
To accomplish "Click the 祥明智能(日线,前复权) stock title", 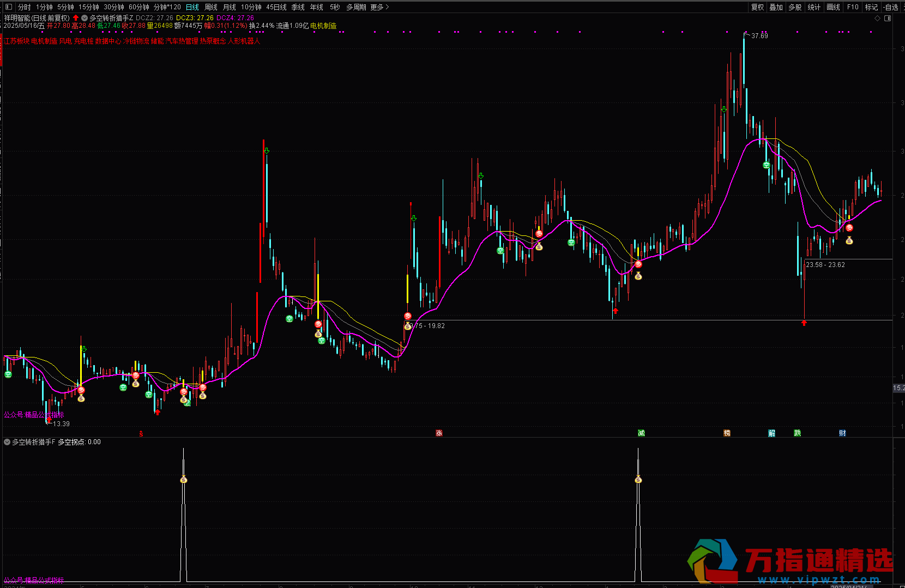I will 37,18.
